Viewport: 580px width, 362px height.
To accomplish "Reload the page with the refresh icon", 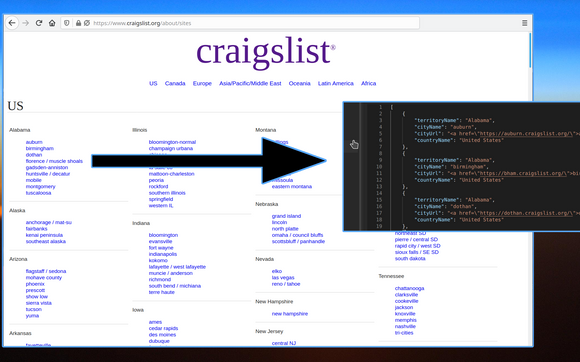I will click(39, 23).
